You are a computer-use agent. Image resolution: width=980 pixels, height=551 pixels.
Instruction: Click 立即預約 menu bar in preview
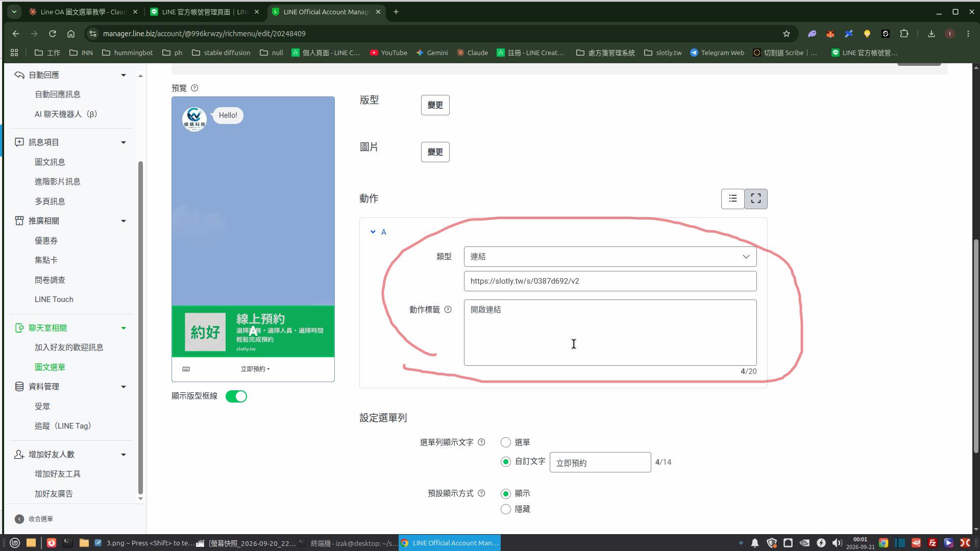coord(255,369)
